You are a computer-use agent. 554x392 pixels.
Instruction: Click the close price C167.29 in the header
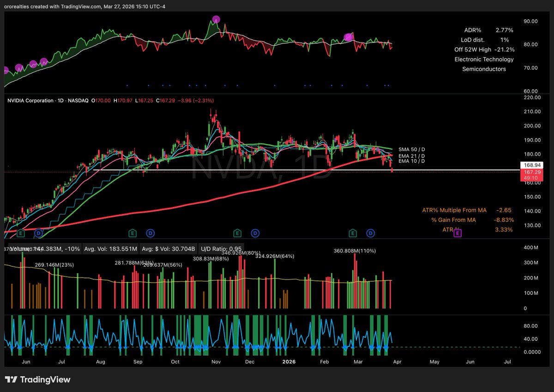(165, 101)
